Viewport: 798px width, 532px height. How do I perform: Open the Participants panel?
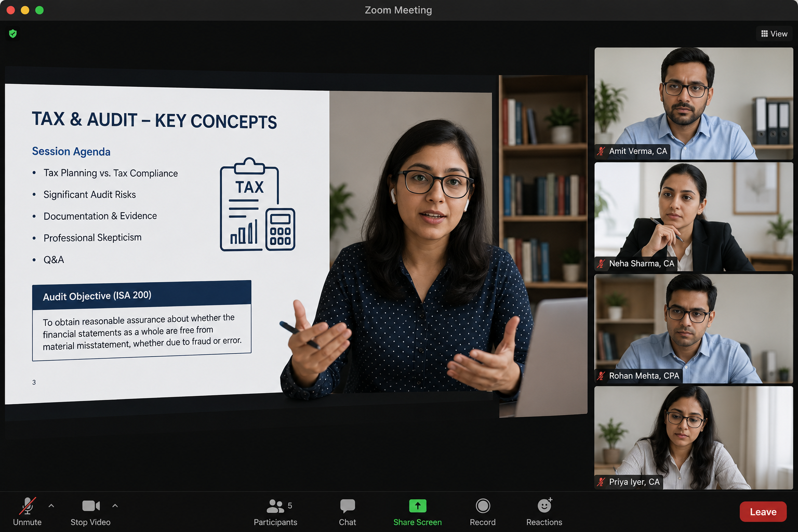pos(275,512)
